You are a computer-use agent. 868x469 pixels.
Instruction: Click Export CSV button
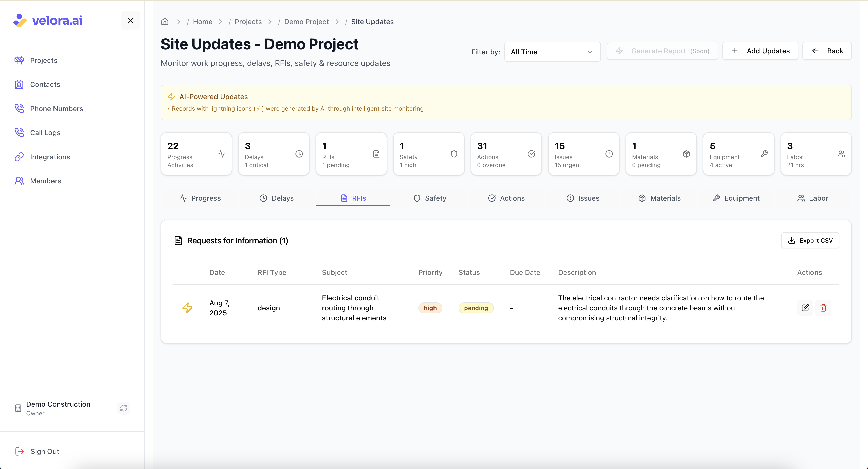810,240
